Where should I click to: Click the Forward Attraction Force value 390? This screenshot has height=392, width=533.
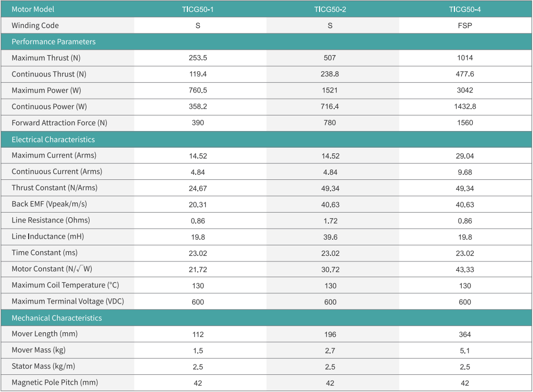click(198, 123)
